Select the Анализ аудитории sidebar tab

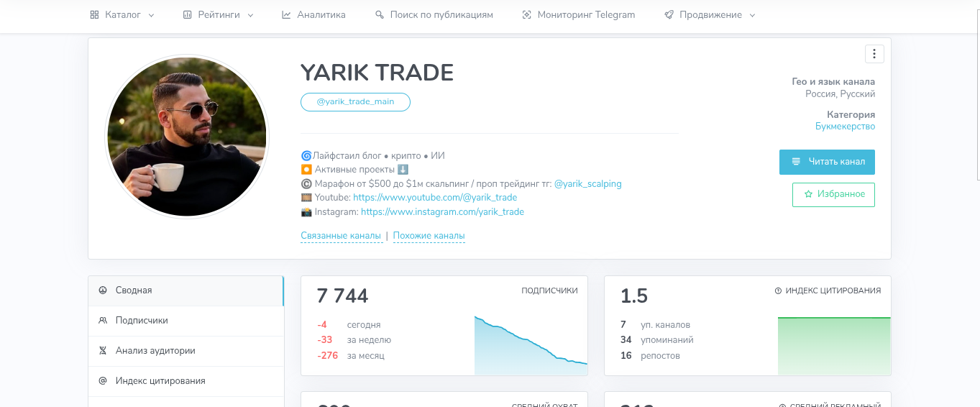[x=186, y=351]
